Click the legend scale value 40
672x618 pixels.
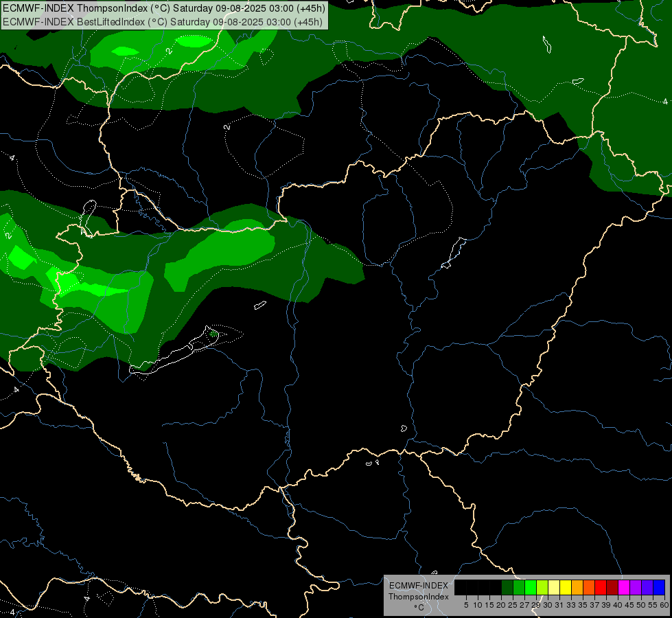click(x=618, y=605)
